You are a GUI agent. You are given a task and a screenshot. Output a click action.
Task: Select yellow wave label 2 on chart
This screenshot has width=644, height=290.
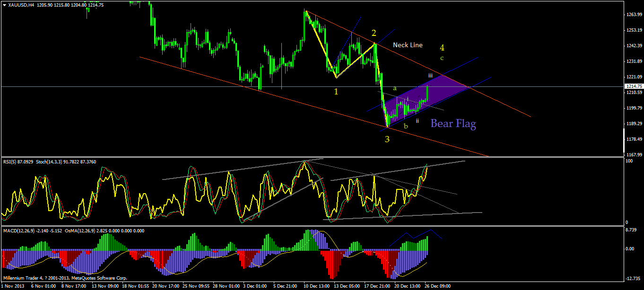coord(374,33)
